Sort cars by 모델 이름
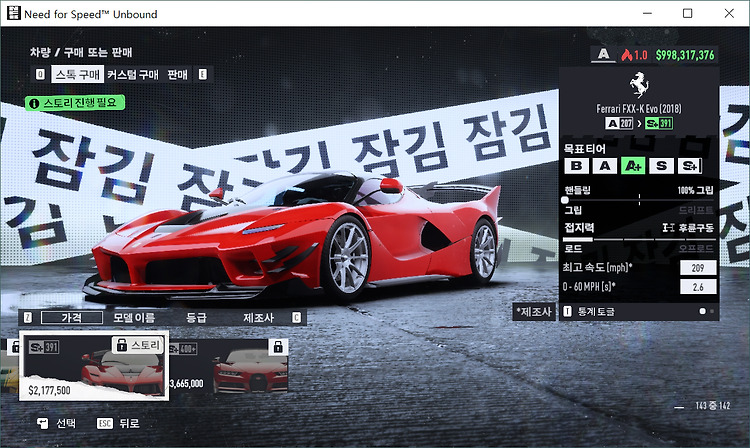Viewport: 750px width, 448px height. click(134, 317)
